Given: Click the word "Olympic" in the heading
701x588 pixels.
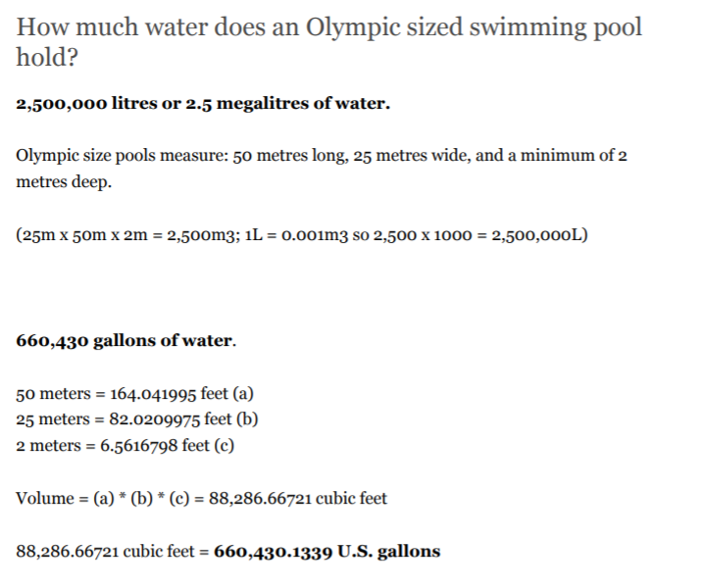Looking at the screenshot, I should tap(345, 26).
